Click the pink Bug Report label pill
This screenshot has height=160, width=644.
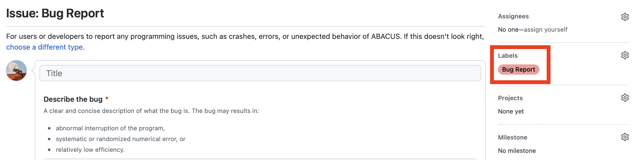[518, 70]
